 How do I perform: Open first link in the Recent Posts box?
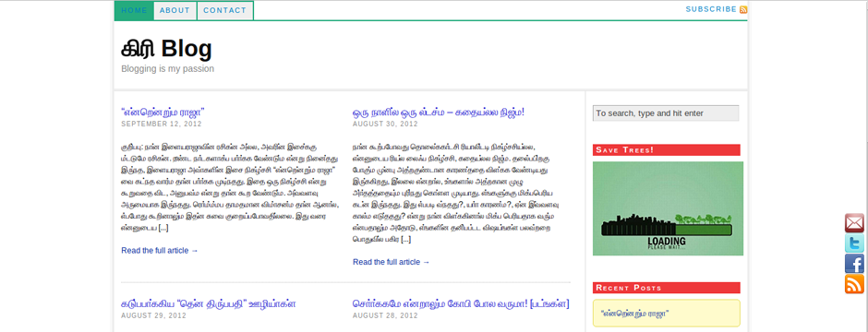pos(635,313)
